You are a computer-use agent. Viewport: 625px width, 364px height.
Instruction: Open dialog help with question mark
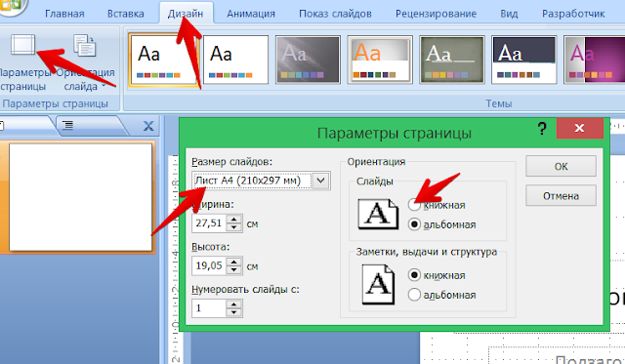tap(542, 128)
